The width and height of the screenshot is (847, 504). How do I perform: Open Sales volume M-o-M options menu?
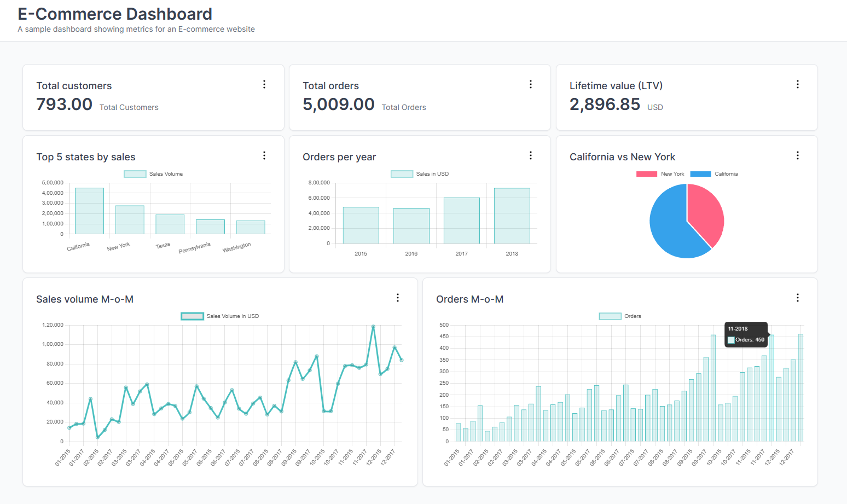point(398,298)
